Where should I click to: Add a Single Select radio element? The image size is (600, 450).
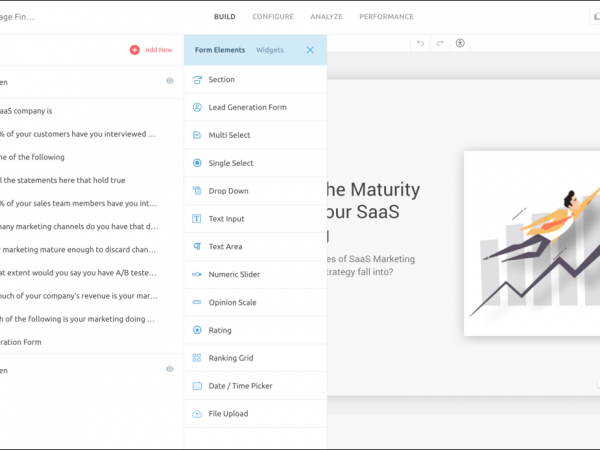coord(230,163)
